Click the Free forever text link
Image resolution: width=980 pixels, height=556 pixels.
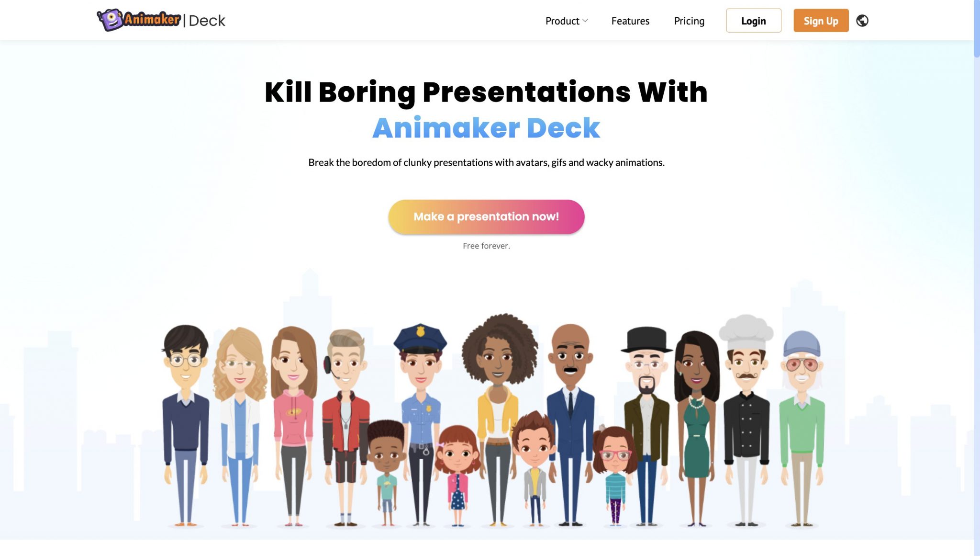[486, 245]
